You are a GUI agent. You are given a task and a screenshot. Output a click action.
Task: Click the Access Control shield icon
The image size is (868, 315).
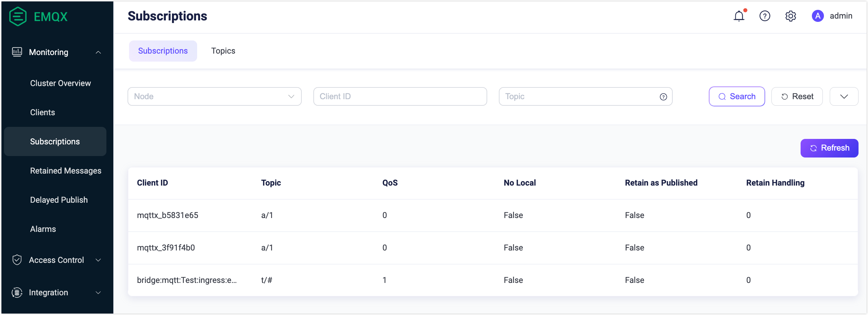click(17, 260)
